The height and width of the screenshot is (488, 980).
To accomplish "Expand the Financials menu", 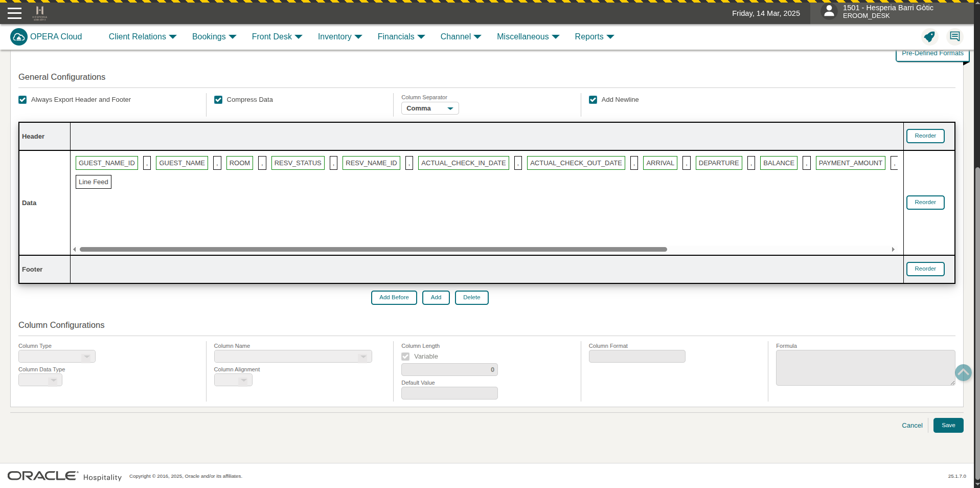I will 401,37.
